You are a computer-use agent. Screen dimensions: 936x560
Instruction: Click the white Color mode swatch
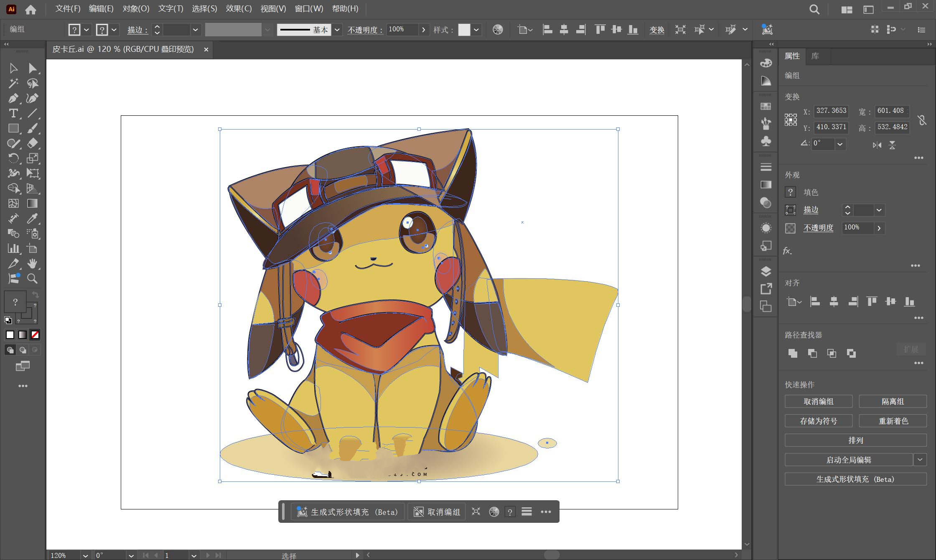click(10, 335)
